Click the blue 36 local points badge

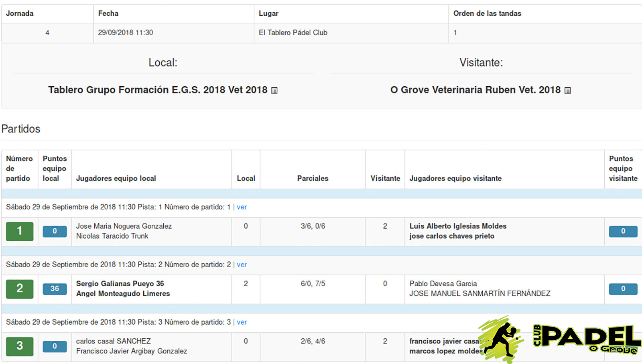click(x=55, y=289)
